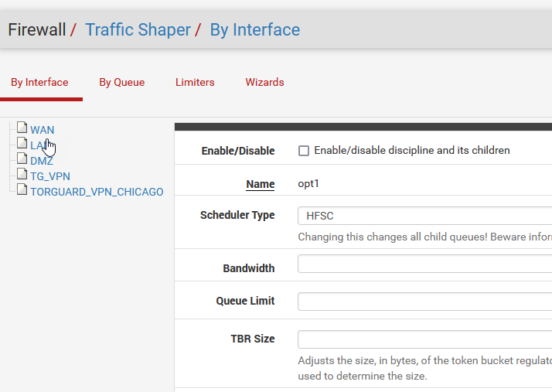This screenshot has height=392, width=552.
Task: Open Traffic Shaper breadcrumb link
Action: 138,30
